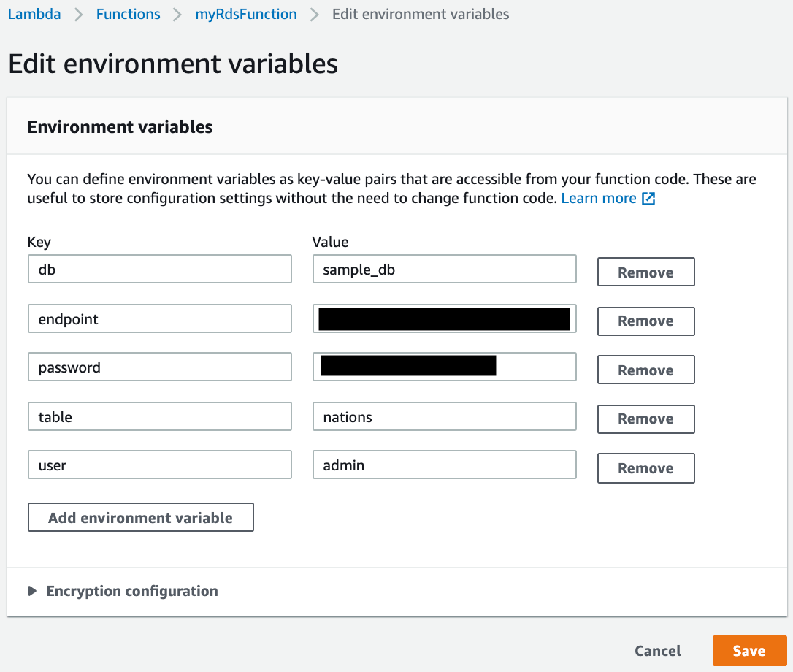
Task: Cancel editing environment variables
Action: (656, 650)
